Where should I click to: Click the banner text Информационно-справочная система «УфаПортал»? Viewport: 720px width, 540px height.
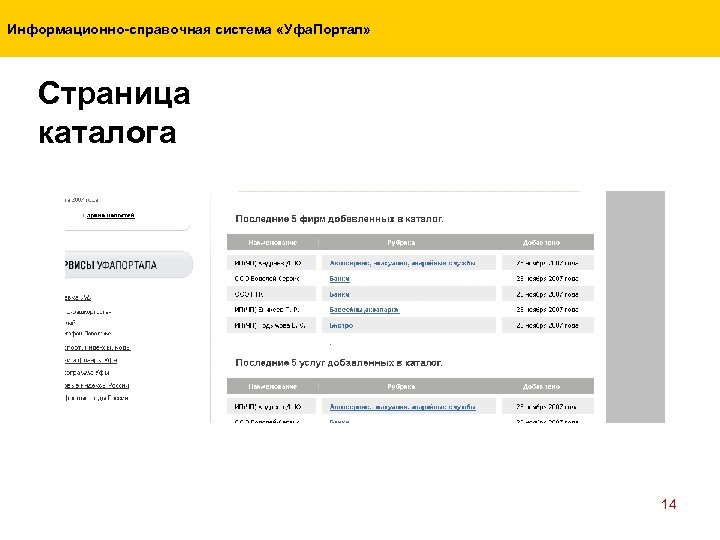pyautogui.click(x=189, y=30)
